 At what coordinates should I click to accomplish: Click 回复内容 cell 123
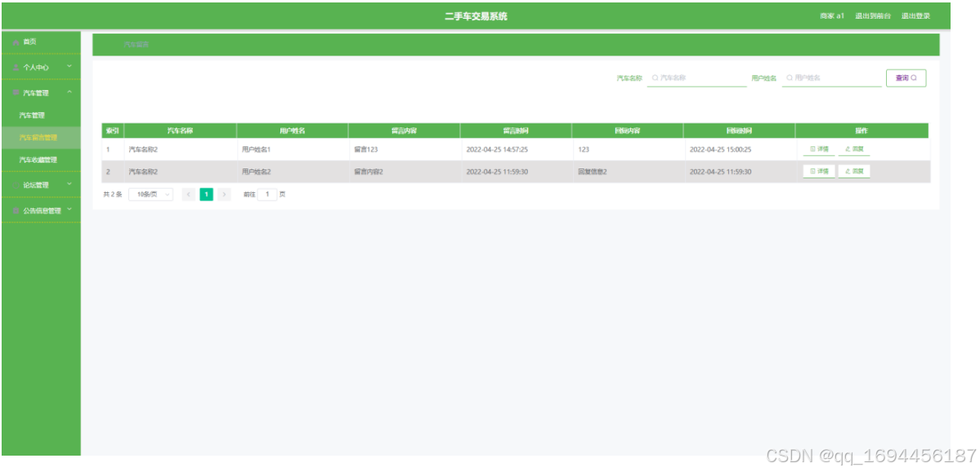point(584,150)
